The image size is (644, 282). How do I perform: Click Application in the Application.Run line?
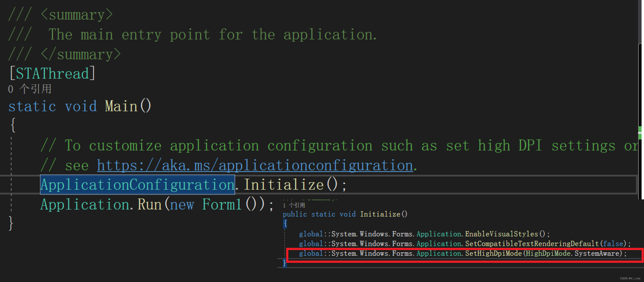pyautogui.click(x=85, y=205)
